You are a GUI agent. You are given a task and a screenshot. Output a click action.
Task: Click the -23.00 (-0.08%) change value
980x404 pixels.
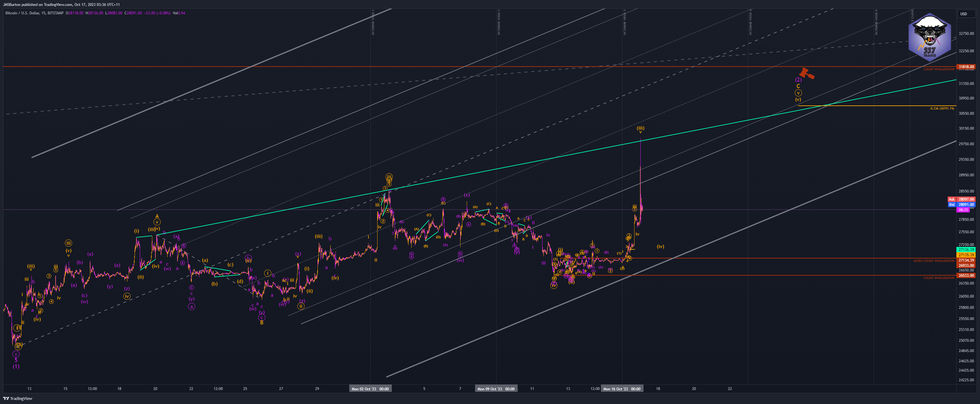pyautogui.click(x=157, y=13)
